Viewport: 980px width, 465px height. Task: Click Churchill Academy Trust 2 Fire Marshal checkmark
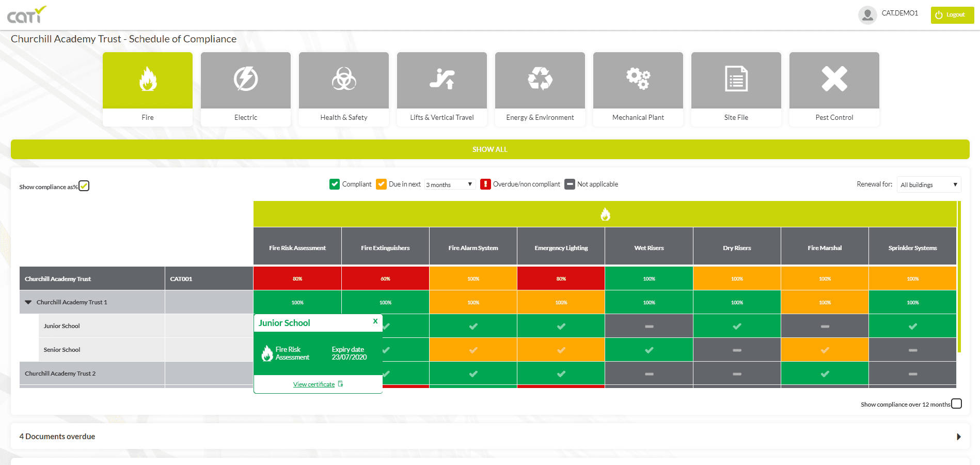(x=825, y=374)
